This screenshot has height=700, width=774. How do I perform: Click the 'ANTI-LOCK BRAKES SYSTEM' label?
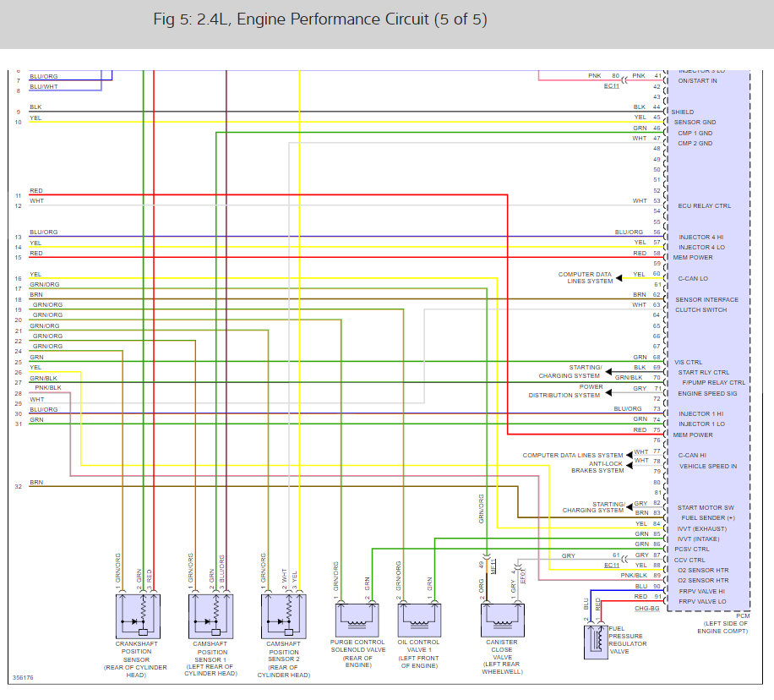pos(597,468)
